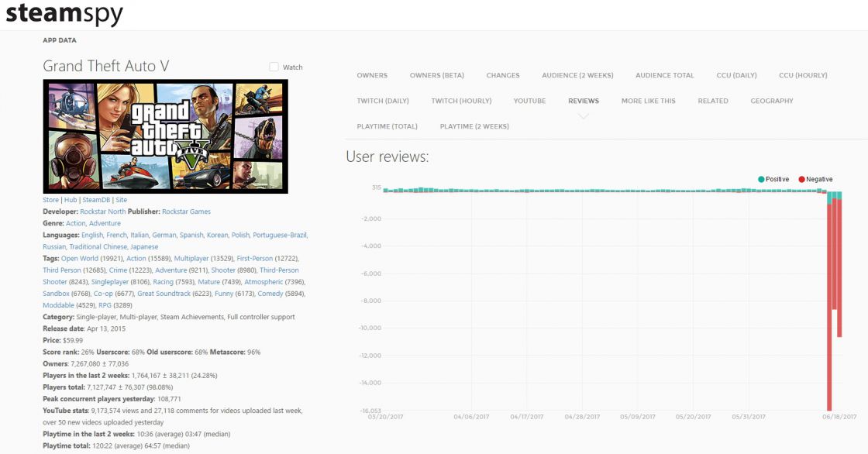Screen dimensions: 868x454
Task: Open the First-Person tag
Action: [255, 259]
